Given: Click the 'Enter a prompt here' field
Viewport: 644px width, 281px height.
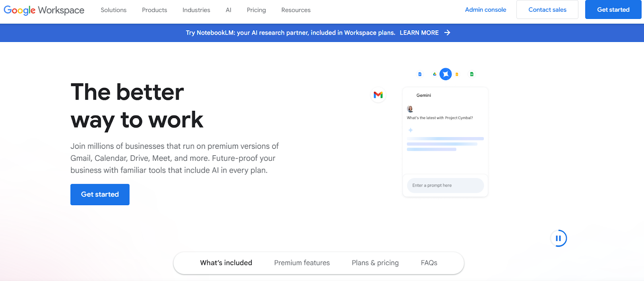Looking at the screenshot, I should [x=445, y=185].
